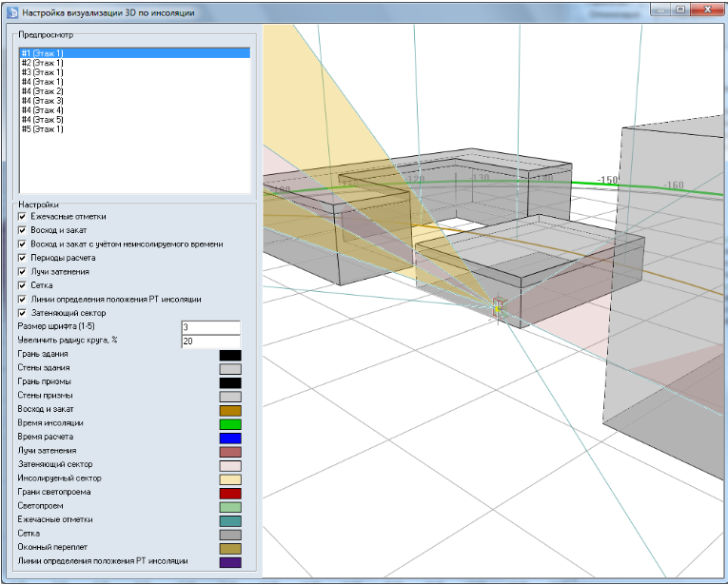
Task: Select list item #4 (Этаж 3)
Action: click(x=42, y=101)
